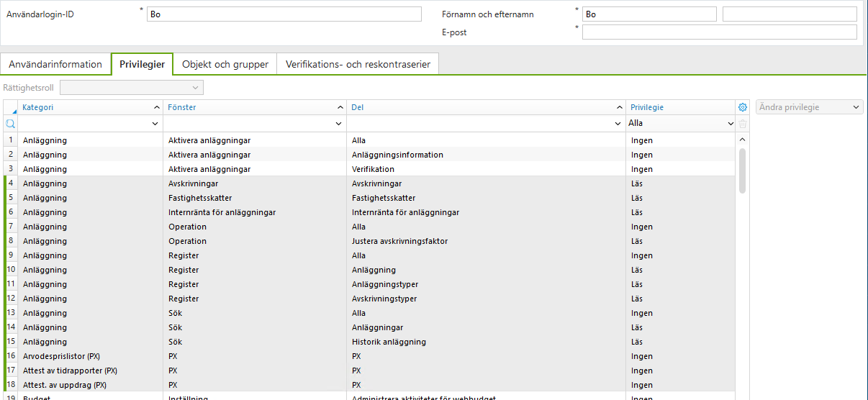
Task: Click the 'Ingen' privilege in row 1
Action: click(681, 140)
